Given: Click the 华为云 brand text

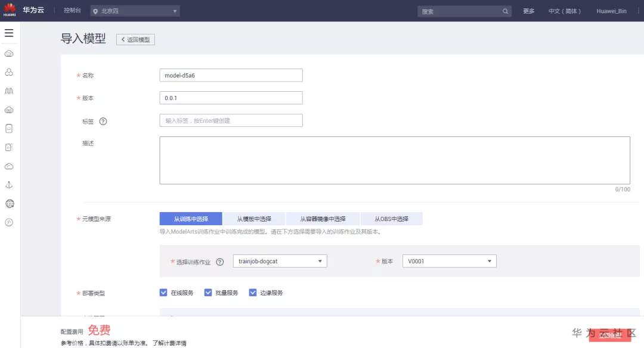Looking at the screenshot, I should tap(33, 10).
